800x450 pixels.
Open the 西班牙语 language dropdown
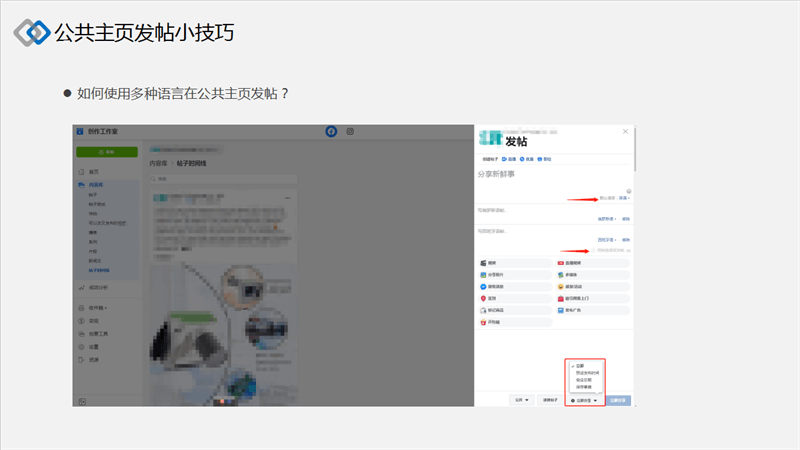pyautogui.click(x=607, y=240)
